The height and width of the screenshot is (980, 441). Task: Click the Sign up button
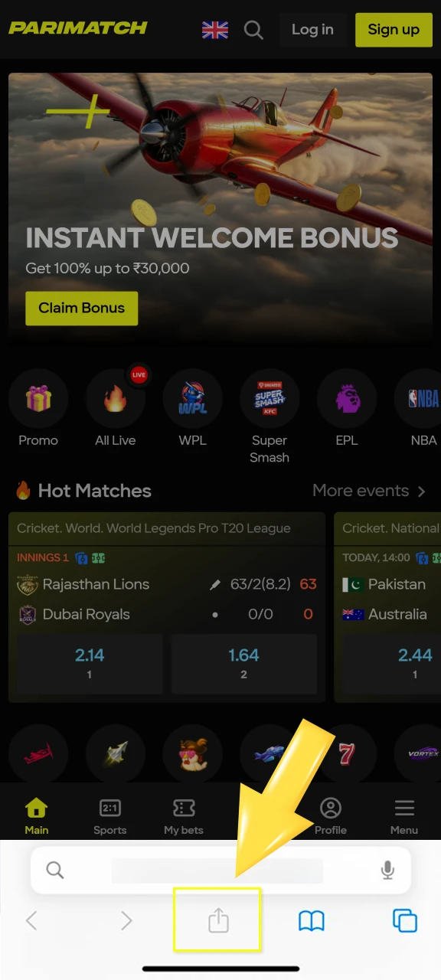tap(394, 30)
